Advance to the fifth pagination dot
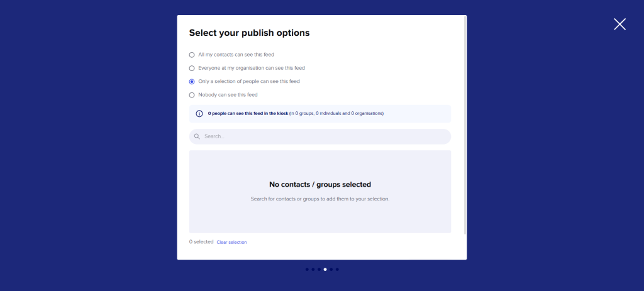The image size is (644, 291). (x=331, y=270)
